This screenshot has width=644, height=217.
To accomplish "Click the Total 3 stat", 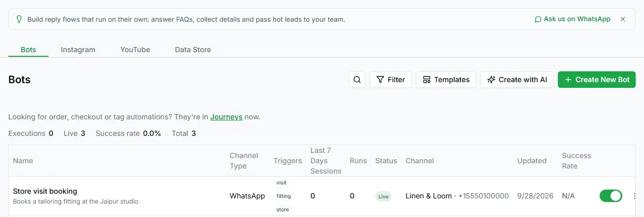I will click(x=184, y=133).
